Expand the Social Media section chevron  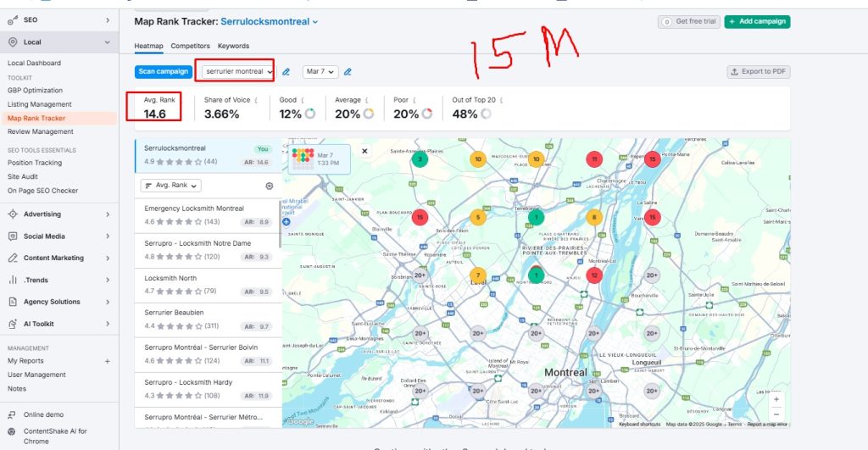(x=108, y=236)
